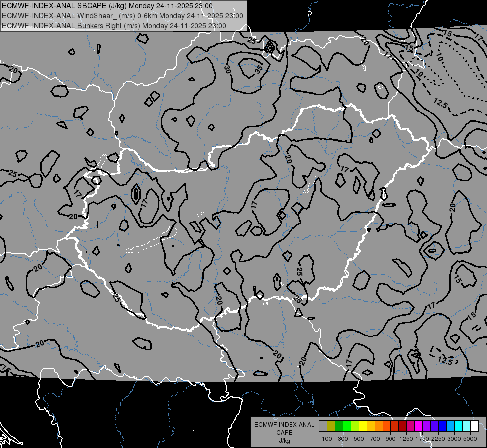Select the olive swatch in CAPE legend
Image resolution: width=487 pixels, height=448 pixels.
(x=331, y=426)
